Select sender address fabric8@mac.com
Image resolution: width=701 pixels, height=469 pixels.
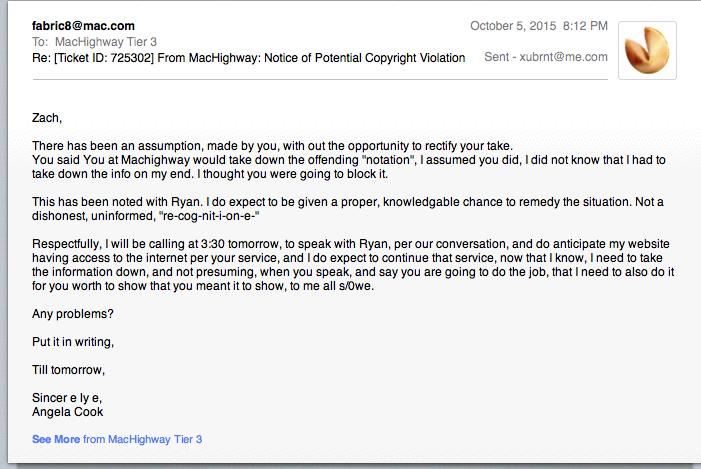(x=83, y=26)
